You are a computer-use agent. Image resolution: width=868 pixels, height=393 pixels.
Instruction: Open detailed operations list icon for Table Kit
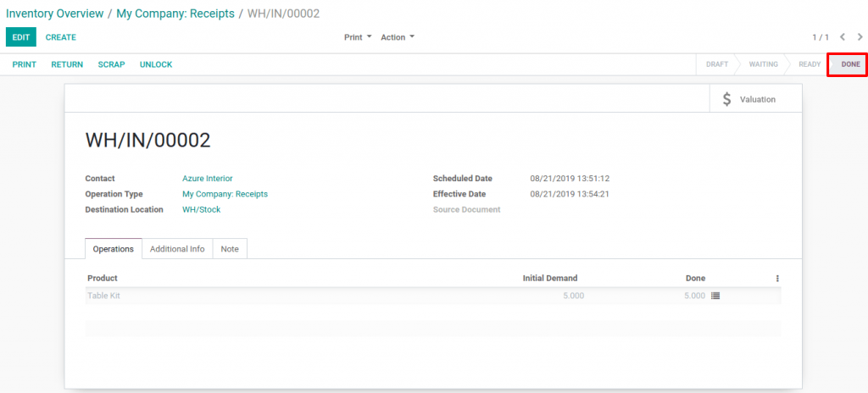pos(715,296)
